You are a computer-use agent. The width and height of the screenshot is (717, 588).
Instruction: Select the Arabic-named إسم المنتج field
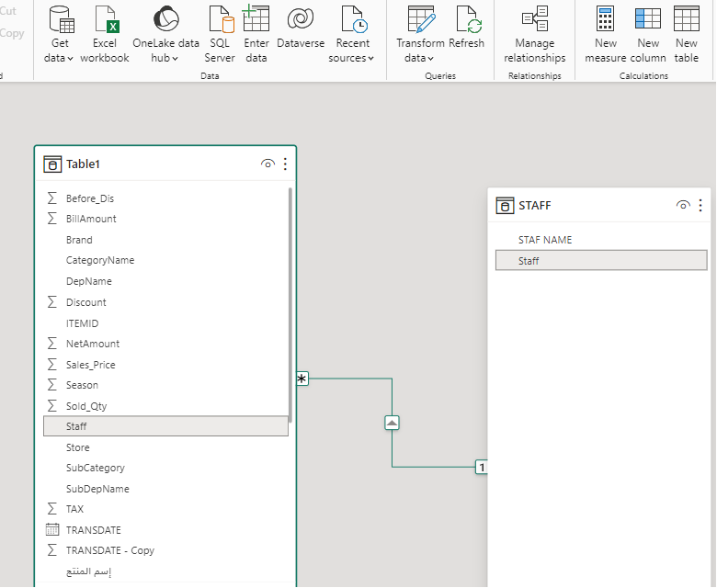coord(165,571)
